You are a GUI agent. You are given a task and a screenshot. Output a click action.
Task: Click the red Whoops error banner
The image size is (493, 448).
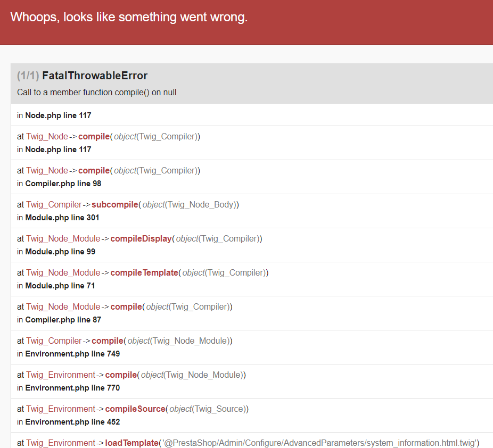point(128,16)
